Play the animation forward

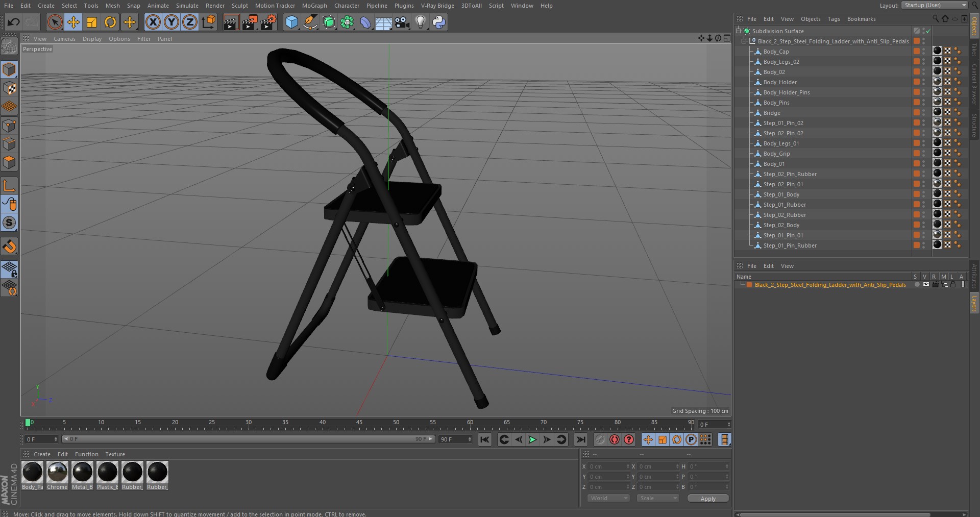(x=532, y=439)
